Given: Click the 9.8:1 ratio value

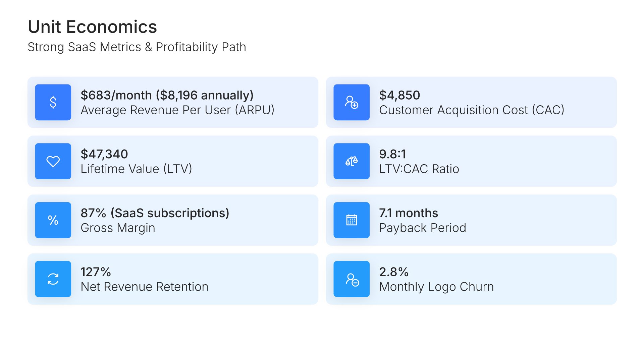Looking at the screenshot, I should (x=392, y=154).
